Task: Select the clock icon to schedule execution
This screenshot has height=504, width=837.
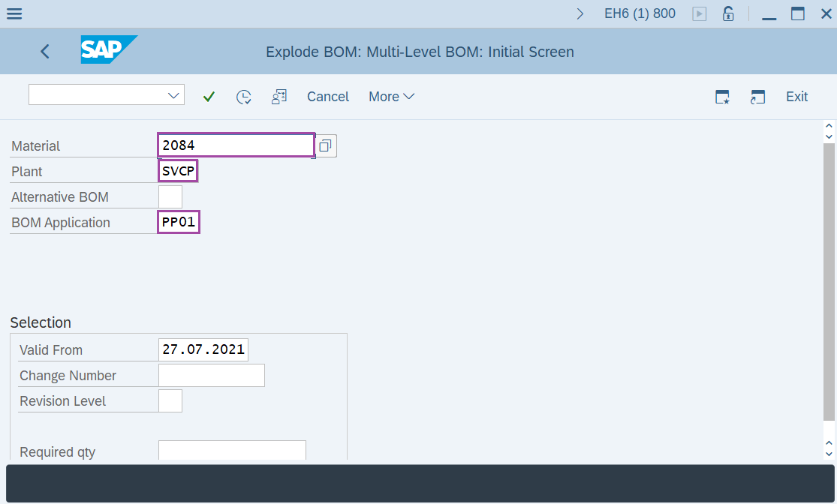Action: click(243, 96)
